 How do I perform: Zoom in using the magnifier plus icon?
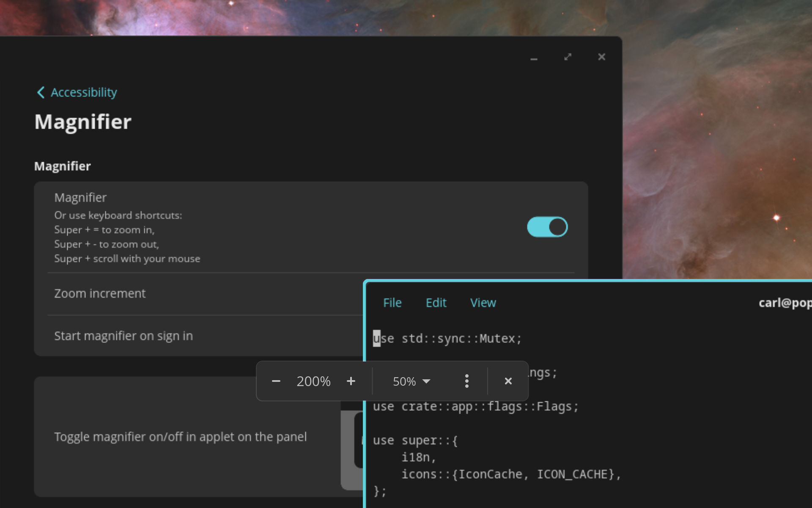(x=351, y=381)
